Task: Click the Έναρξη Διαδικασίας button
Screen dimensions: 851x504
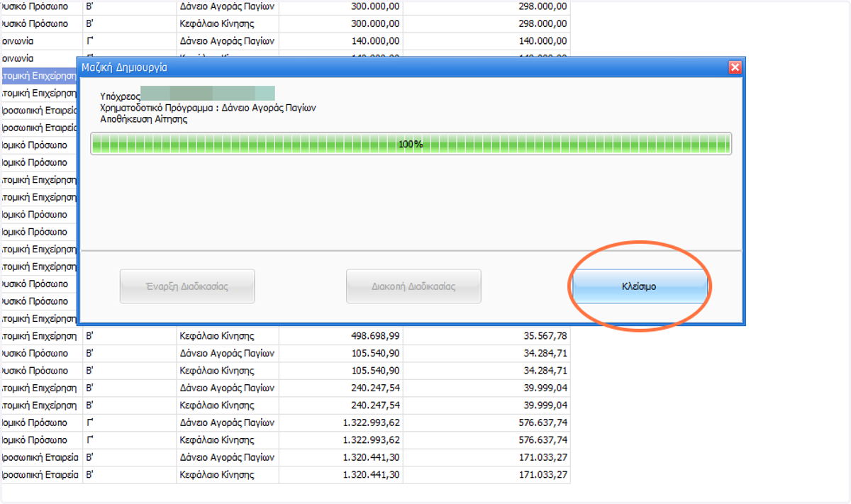Action: coord(187,286)
